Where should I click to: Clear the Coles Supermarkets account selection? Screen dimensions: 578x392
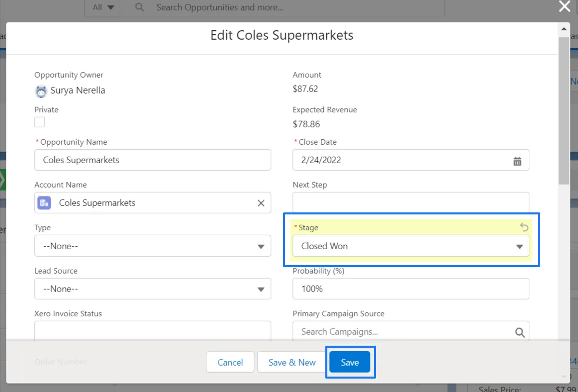pyautogui.click(x=261, y=203)
